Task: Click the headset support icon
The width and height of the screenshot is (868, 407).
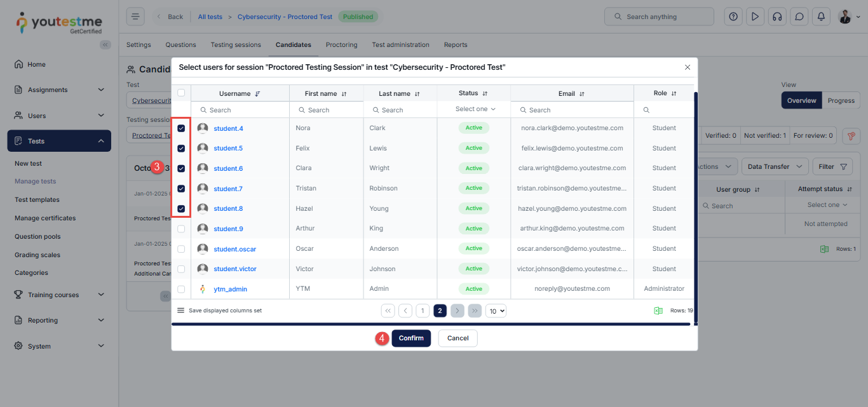Action: pyautogui.click(x=776, y=17)
